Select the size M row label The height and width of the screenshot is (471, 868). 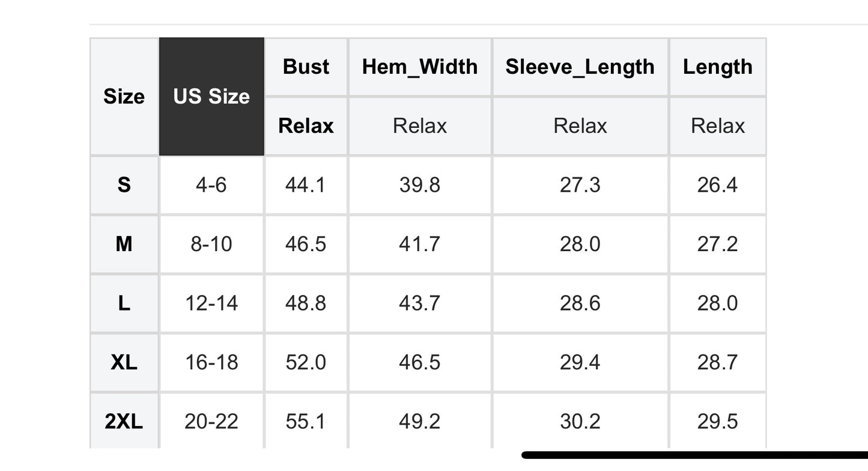click(x=124, y=244)
